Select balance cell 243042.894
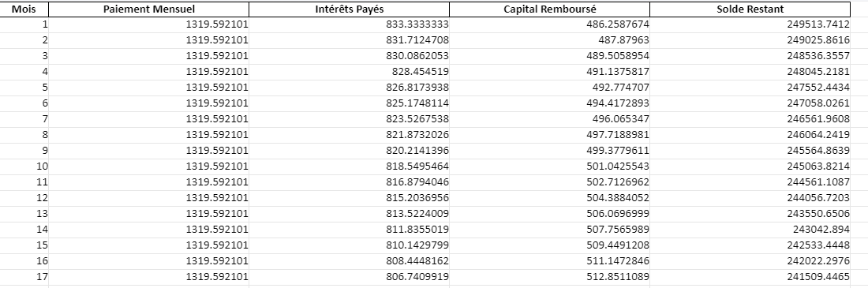The width and height of the screenshot is (868, 288). pos(750,230)
